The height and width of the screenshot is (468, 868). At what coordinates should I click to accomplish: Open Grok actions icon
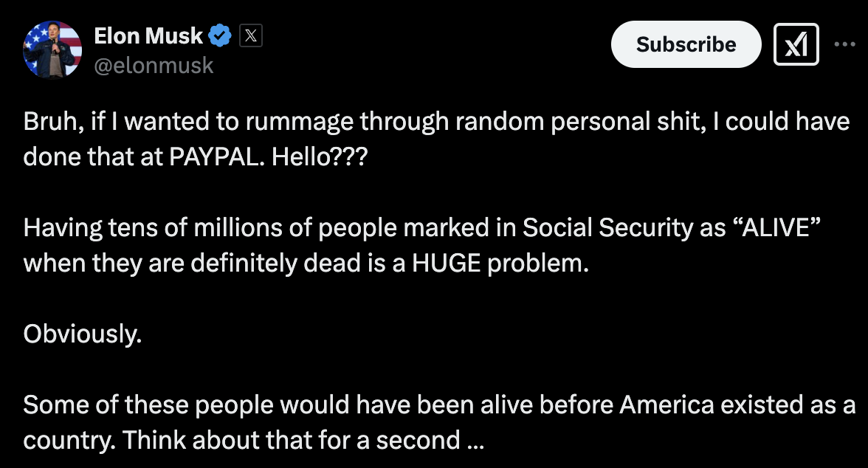tap(796, 44)
